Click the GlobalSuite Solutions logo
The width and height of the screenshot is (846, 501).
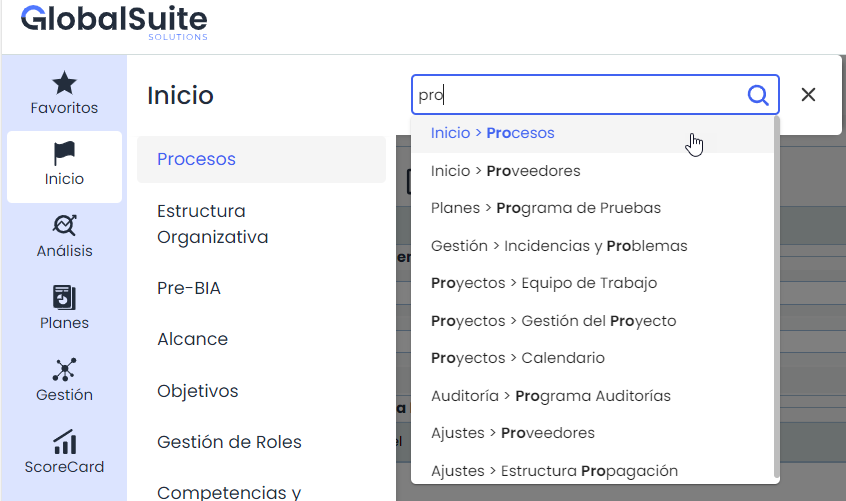(x=114, y=22)
